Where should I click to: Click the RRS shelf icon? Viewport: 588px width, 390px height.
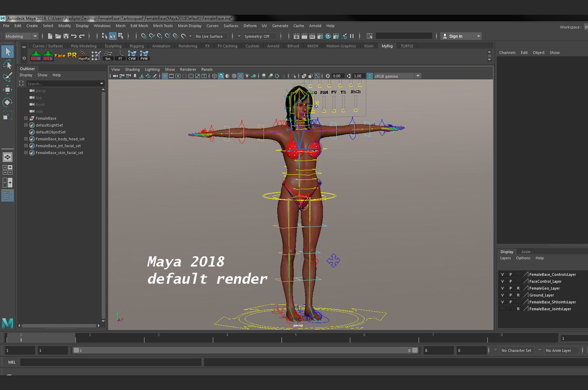48,56
